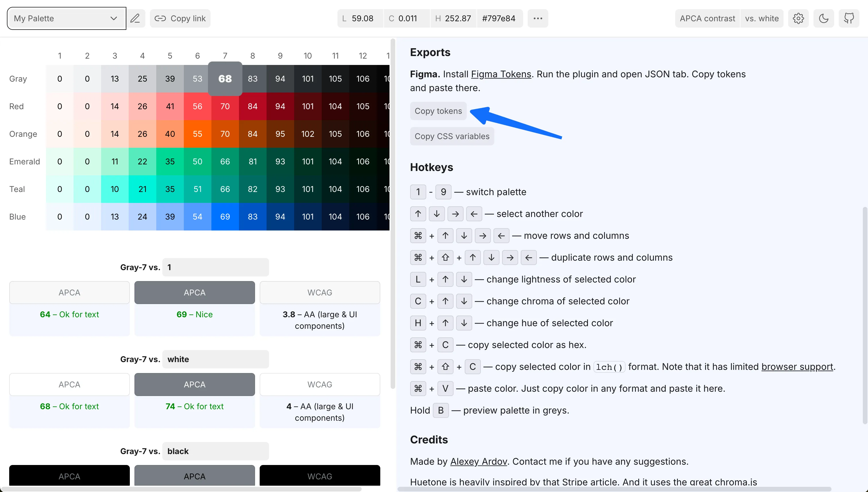Open the Figma Tokens link
The width and height of the screenshot is (868, 492).
point(501,74)
